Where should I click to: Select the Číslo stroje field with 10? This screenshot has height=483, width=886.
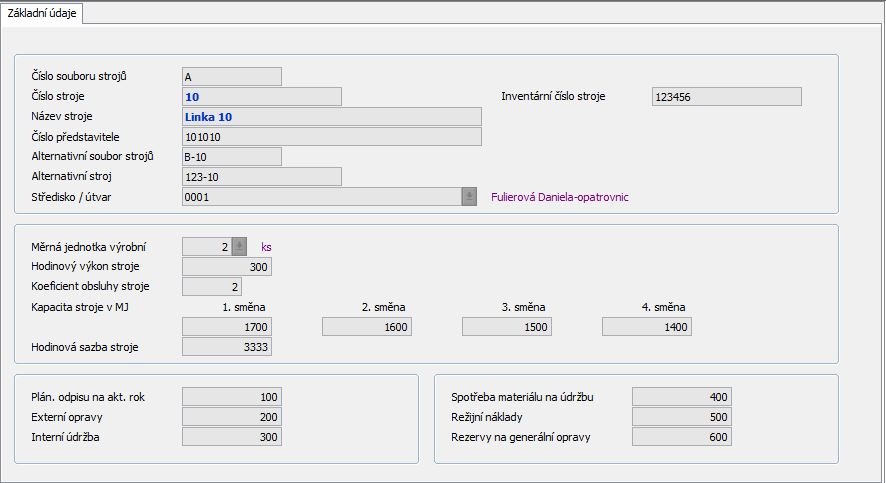[261, 97]
